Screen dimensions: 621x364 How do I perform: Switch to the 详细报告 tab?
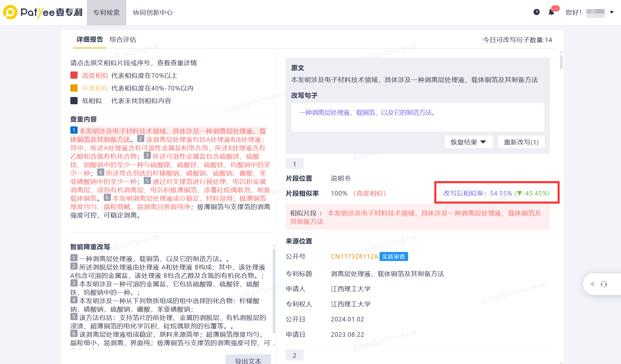click(x=90, y=40)
